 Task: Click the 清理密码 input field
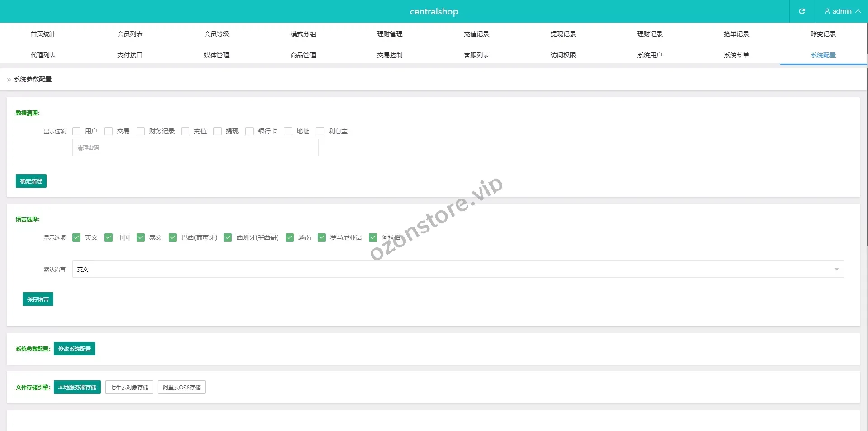coord(195,147)
